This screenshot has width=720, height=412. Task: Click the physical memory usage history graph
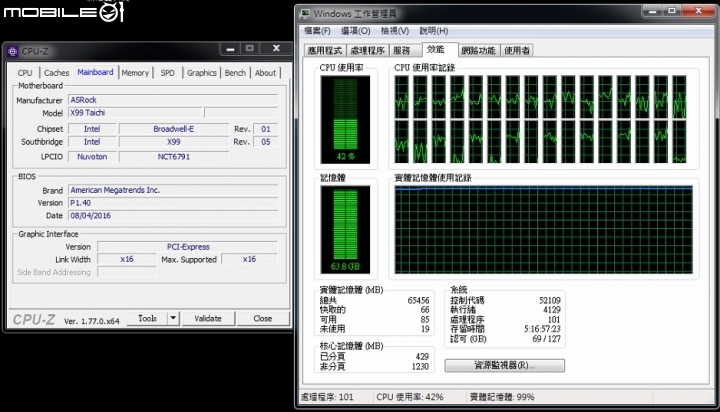[x=544, y=230]
